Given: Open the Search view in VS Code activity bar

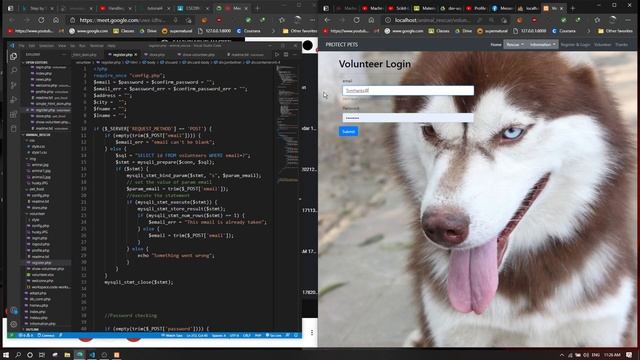Looking at the screenshot, I should [x=13, y=71].
